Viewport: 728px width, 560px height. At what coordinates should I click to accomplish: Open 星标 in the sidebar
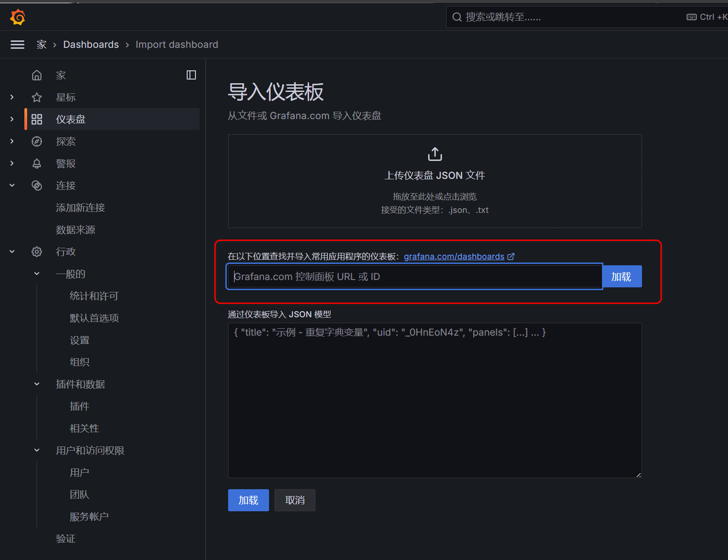coord(66,97)
